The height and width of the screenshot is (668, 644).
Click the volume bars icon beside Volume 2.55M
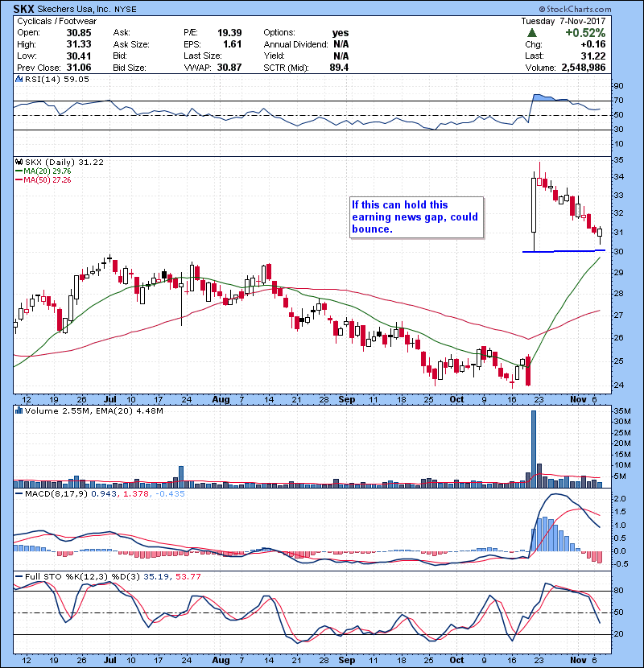(x=19, y=410)
